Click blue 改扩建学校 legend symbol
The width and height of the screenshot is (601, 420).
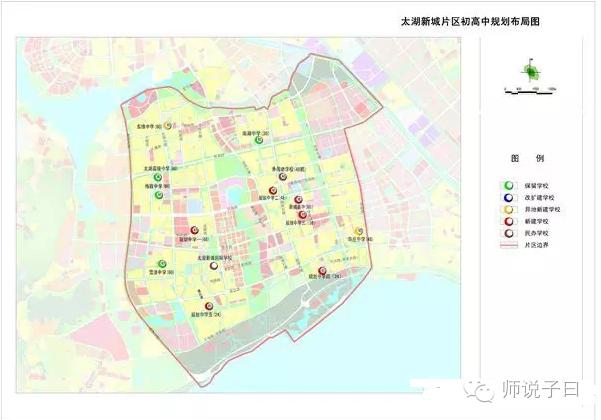(509, 197)
